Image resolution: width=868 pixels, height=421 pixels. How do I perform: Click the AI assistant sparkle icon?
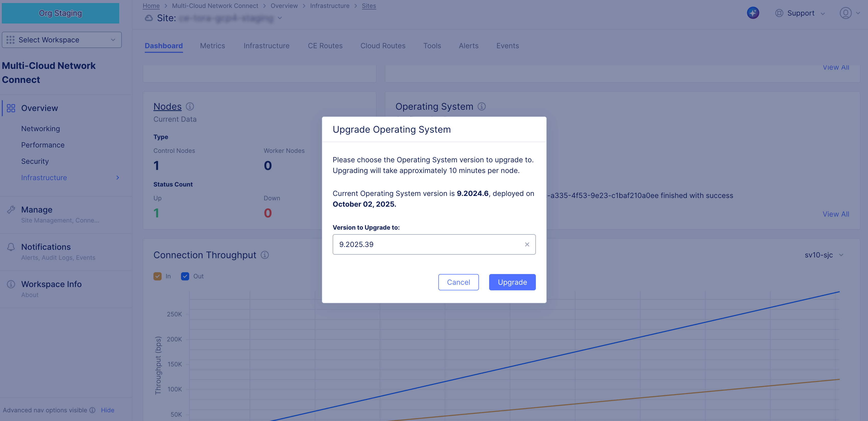(753, 13)
